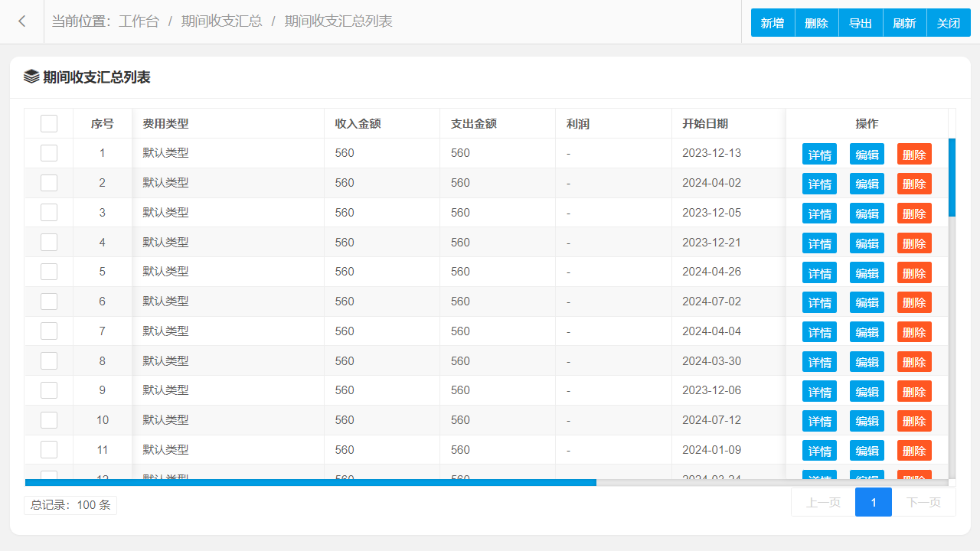Viewport: 980px width, 551px height.
Task: Select the checkbox in row 7
Action: (x=49, y=331)
